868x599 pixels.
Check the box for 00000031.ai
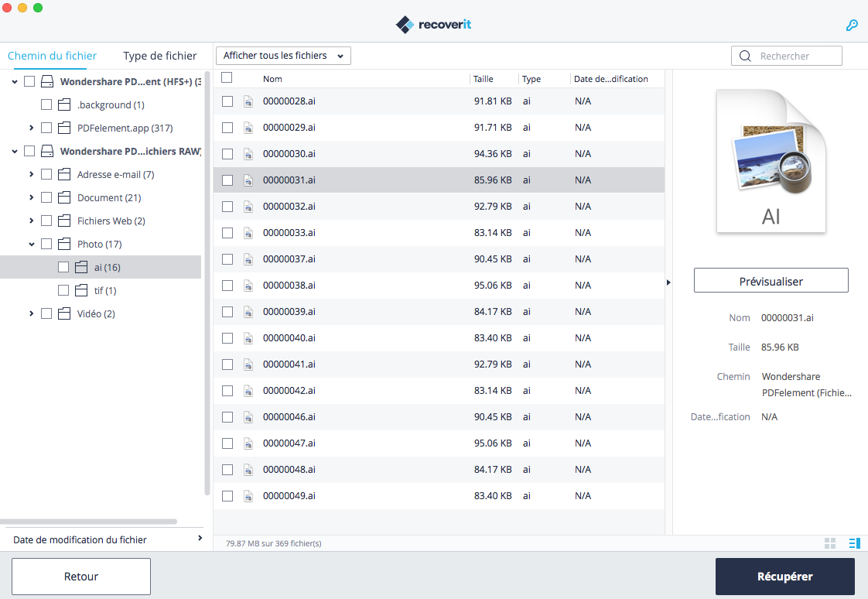click(x=227, y=180)
